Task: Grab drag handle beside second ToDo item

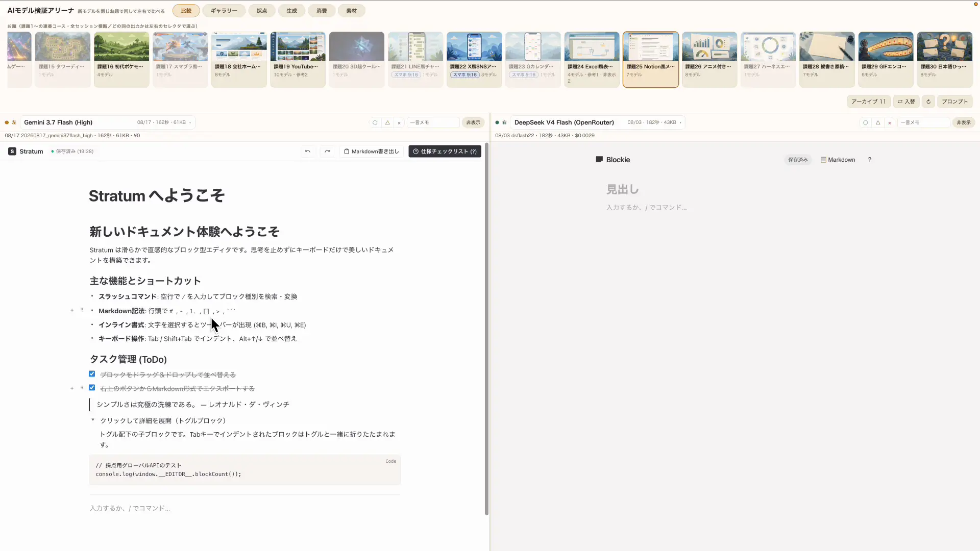Action: pyautogui.click(x=82, y=388)
